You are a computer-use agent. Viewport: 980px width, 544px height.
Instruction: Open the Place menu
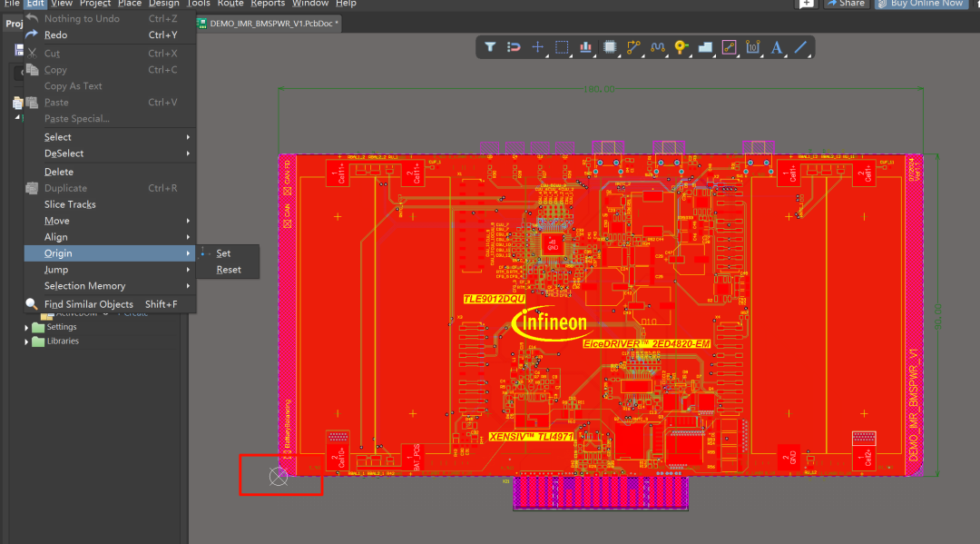tap(130, 3)
